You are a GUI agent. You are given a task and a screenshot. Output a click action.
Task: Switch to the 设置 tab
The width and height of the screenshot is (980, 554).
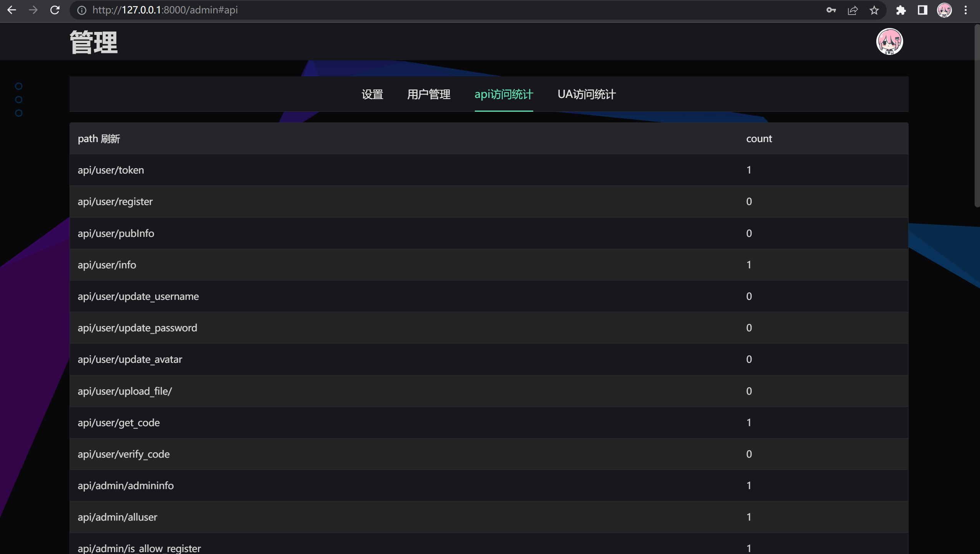372,94
